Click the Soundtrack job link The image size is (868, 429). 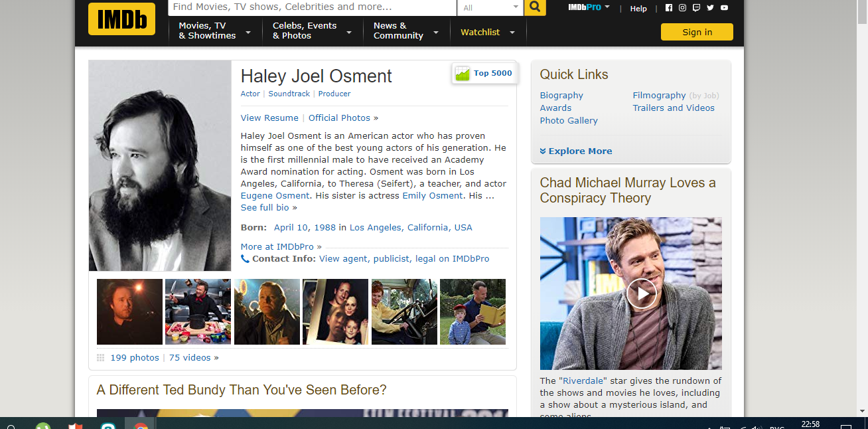coord(289,94)
